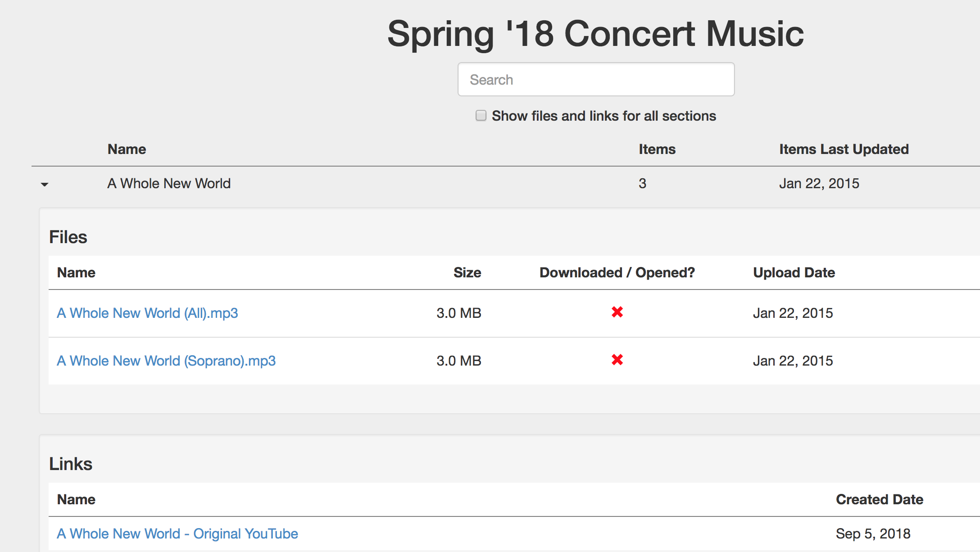Open A Whole New World (All).mp3 file
Screen dimensions: 980x552
pos(147,313)
